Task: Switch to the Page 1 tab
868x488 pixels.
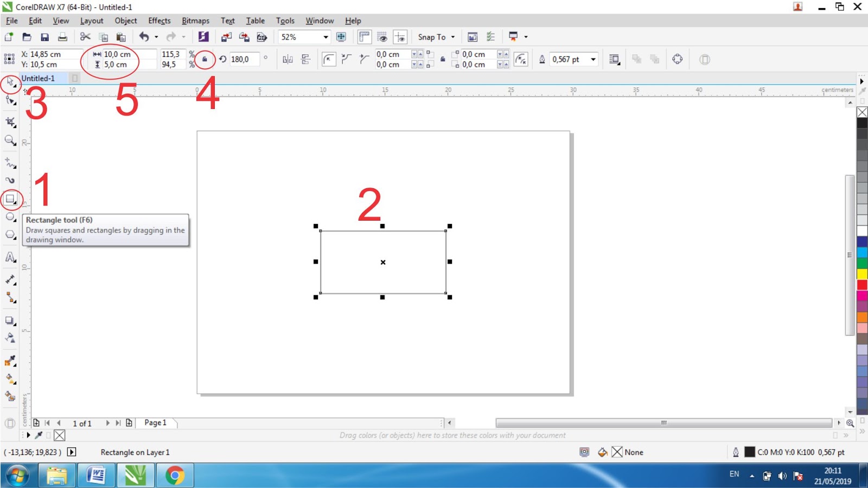Action: point(156,422)
